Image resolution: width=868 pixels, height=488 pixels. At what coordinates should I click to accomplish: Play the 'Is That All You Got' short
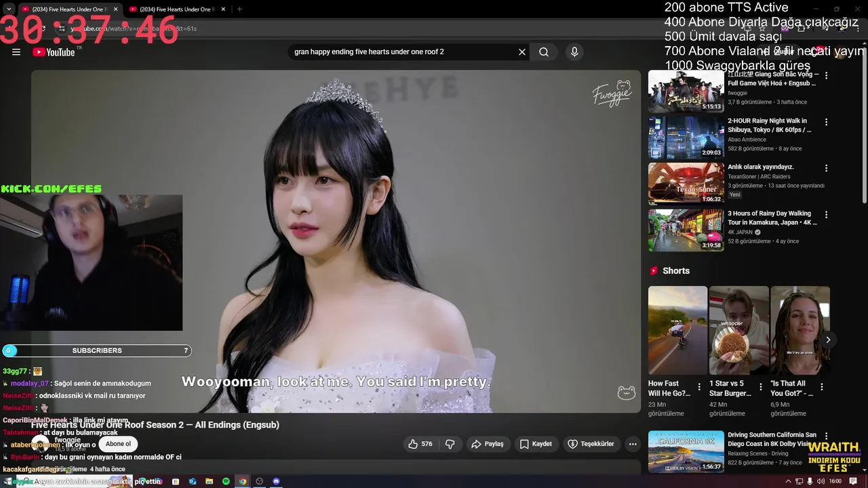point(800,330)
